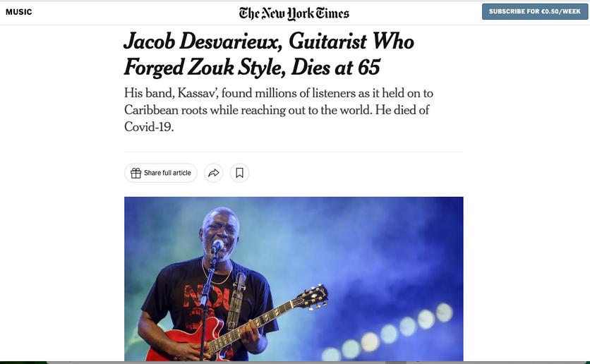Screen dimensions: 590x364
Task: Click the curved arrow share icon
Action: (213, 173)
